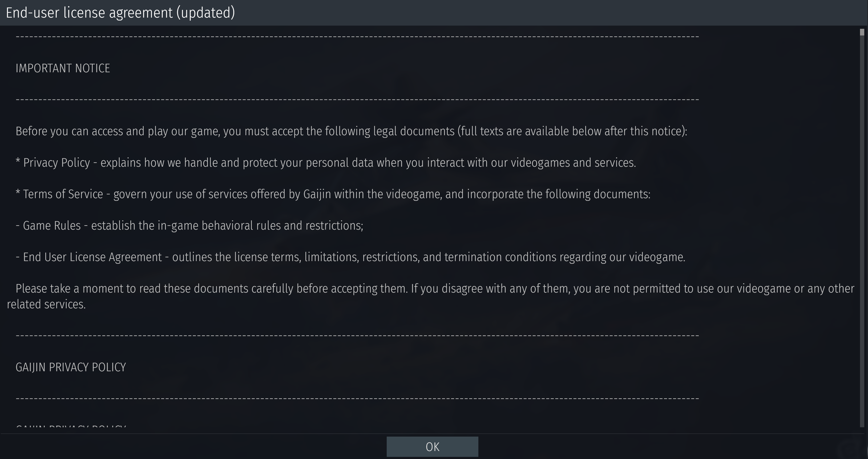Click the '- Game Rules' line

[189, 226]
